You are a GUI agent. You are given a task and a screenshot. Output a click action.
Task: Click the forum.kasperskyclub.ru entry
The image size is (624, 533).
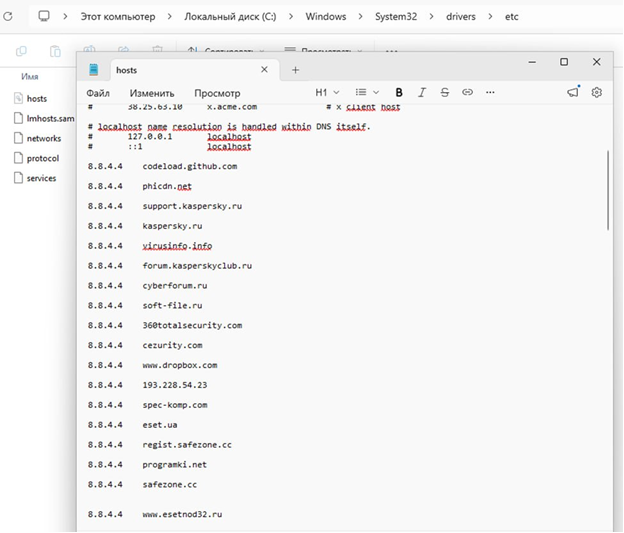(x=197, y=266)
